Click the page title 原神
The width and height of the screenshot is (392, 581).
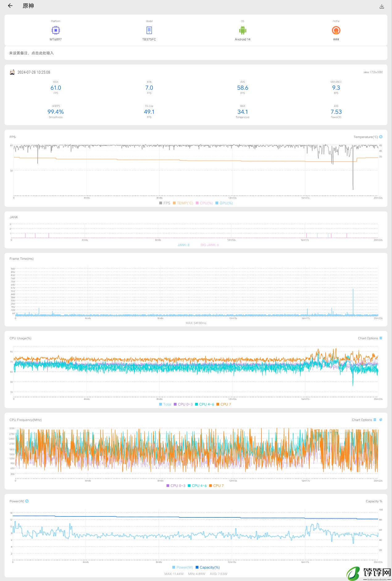click(28, 6)
